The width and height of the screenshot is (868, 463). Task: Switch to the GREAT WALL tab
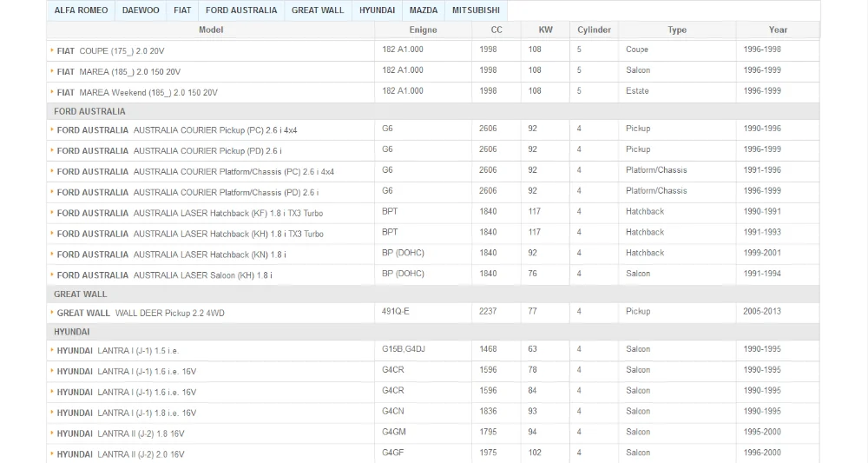pyautogui.click(x=318, y=10)
